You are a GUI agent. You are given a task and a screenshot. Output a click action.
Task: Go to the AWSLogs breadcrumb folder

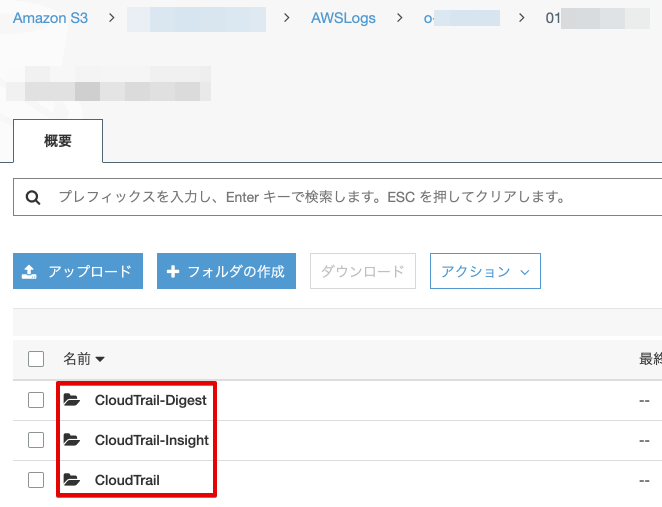pyautogui.click(x=343, y=18)
